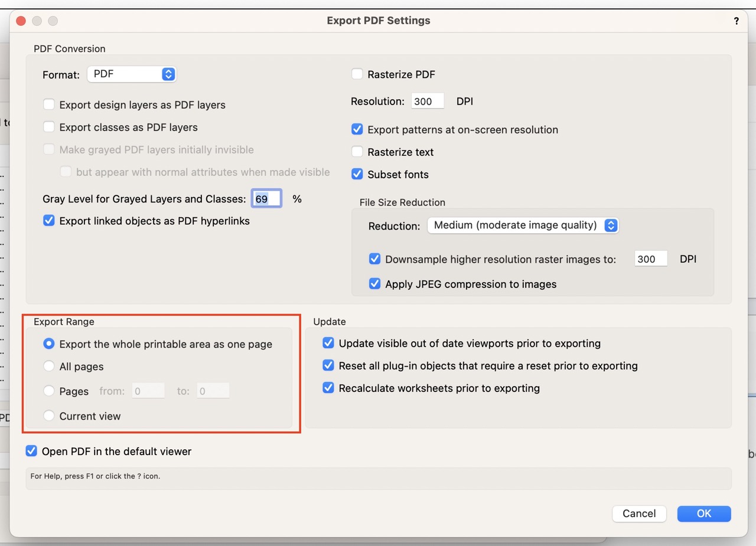756x546 pixels.
Task: Open the Format dropdown
Action: pyautogui.click(x=132, y=74)
